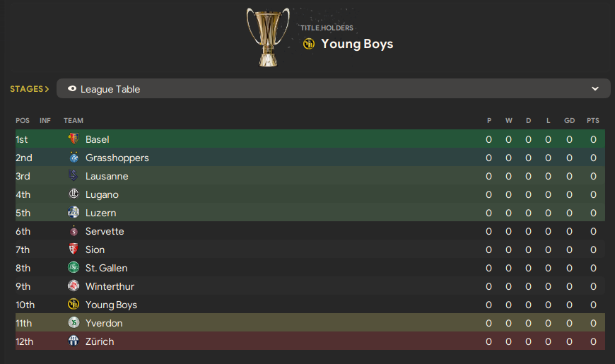Click the Lugano club crest icon
Viewport: 615px width, 364px height.
coord(73,194)
